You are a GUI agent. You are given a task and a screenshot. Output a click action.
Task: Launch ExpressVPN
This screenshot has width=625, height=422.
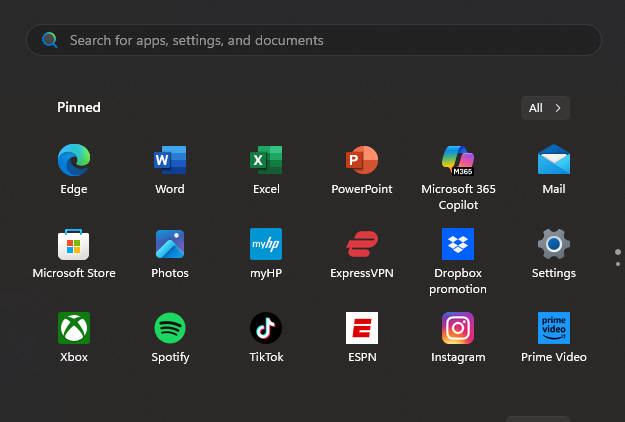(362, 254)
